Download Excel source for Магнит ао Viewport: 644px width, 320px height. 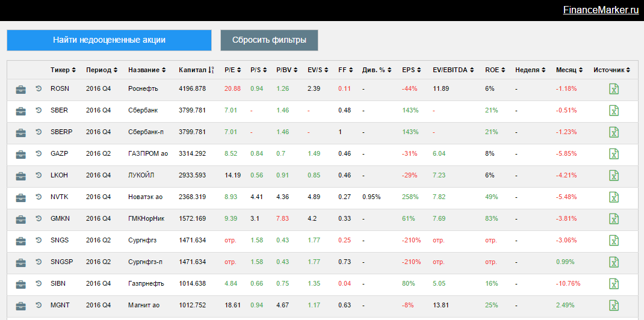click(613, 306)
